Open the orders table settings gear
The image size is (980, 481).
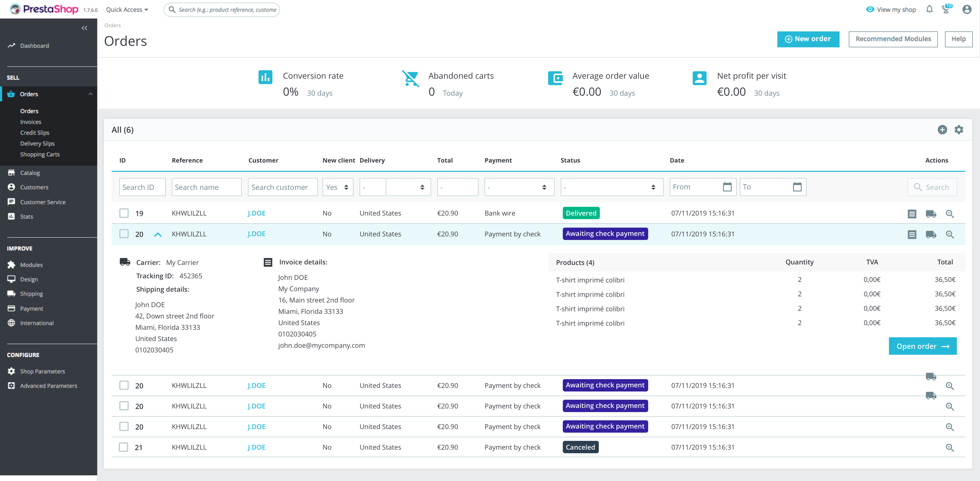tap(959, 130)
